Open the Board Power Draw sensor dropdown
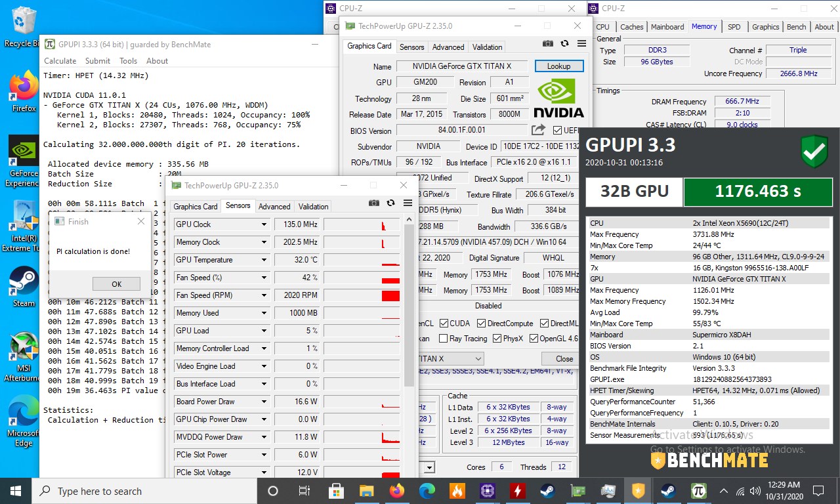 [x=264, y=402]
